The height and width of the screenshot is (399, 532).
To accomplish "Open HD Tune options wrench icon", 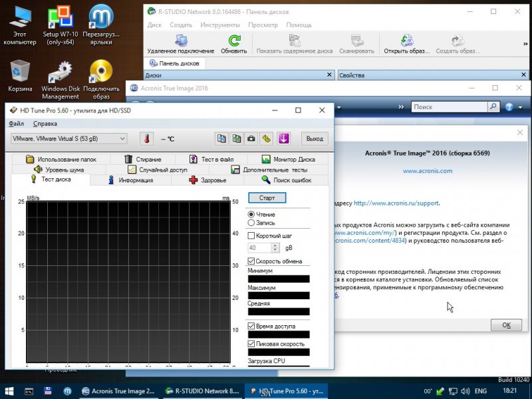I will pos(267,139).
